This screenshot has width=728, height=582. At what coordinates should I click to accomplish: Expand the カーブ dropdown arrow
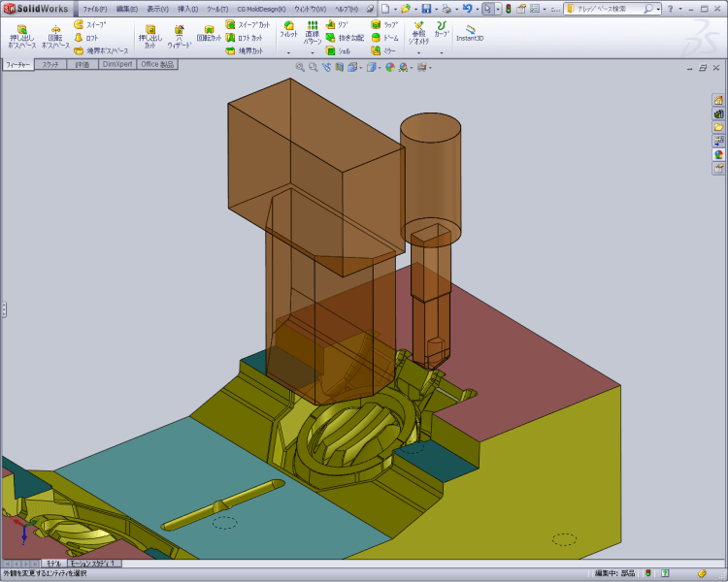442,53
